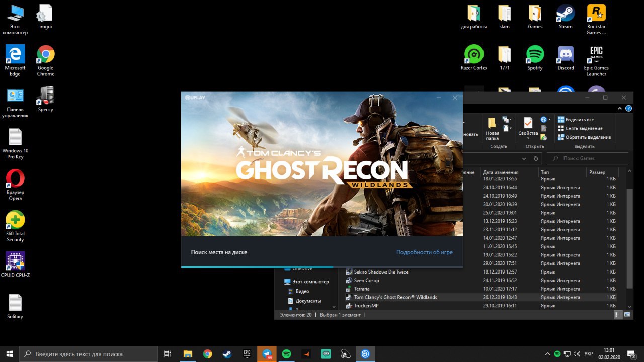Sort by 'Дата изменения' column
The width and height of the screenshot is (644, 362).
tap(509, 172)
